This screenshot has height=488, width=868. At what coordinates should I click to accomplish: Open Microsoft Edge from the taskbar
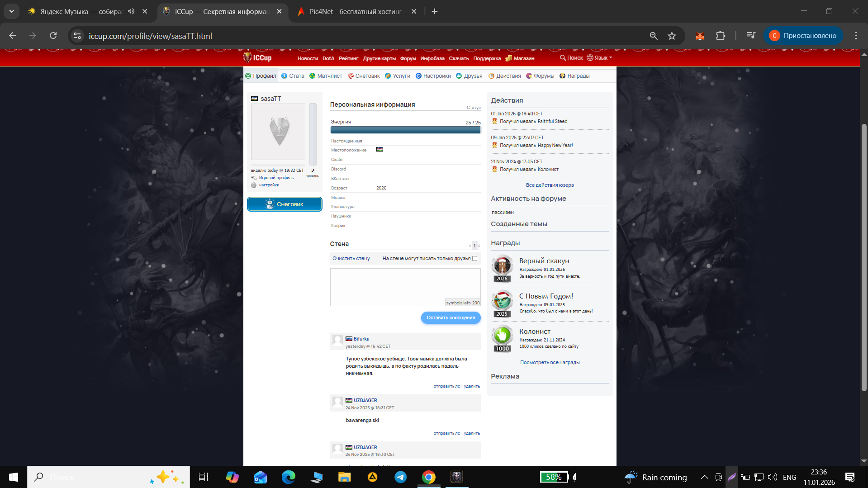coord(288,477)
